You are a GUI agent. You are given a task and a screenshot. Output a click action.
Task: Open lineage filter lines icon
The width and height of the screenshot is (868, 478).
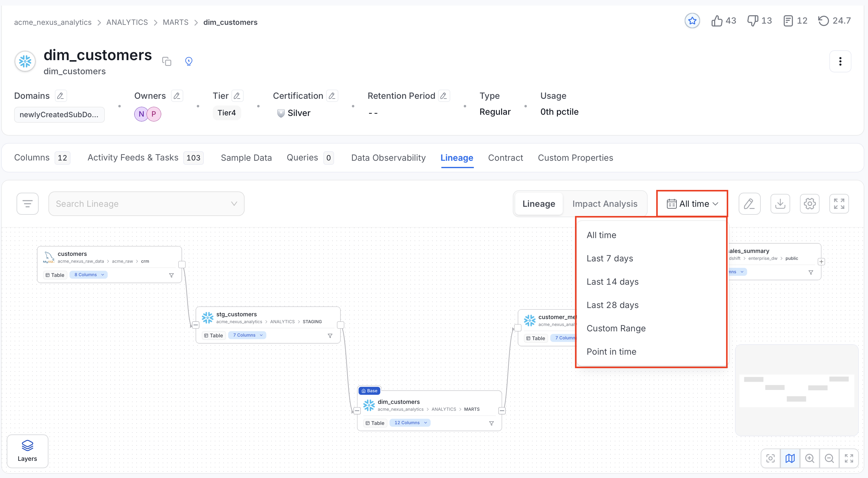[x=28, y=204]
